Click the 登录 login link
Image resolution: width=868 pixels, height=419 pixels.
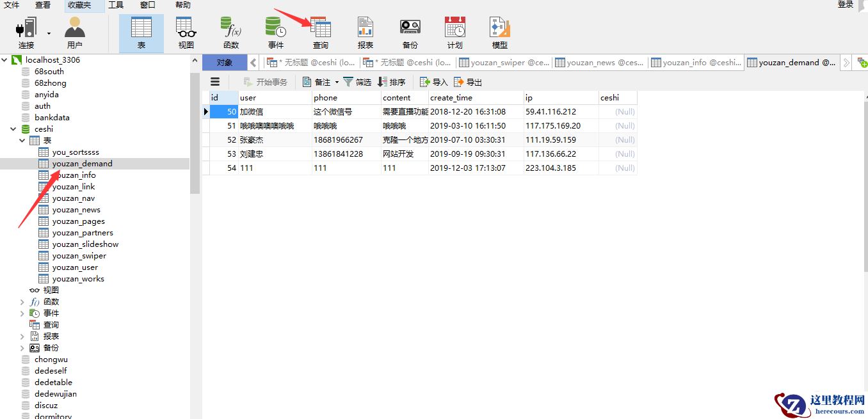click(x=846, y=4)
